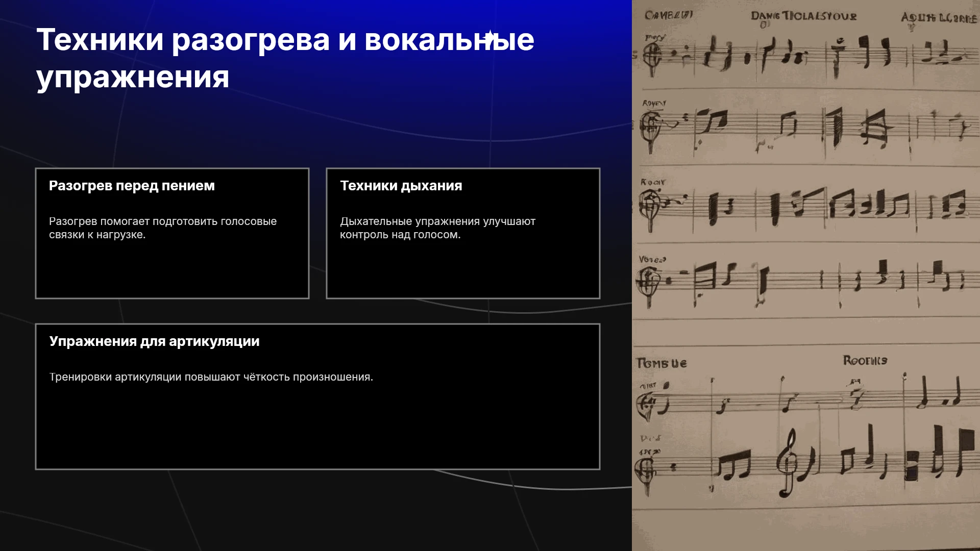Click the 'Davis Ticlalsyour' heading on sheet music

[803, 16]
